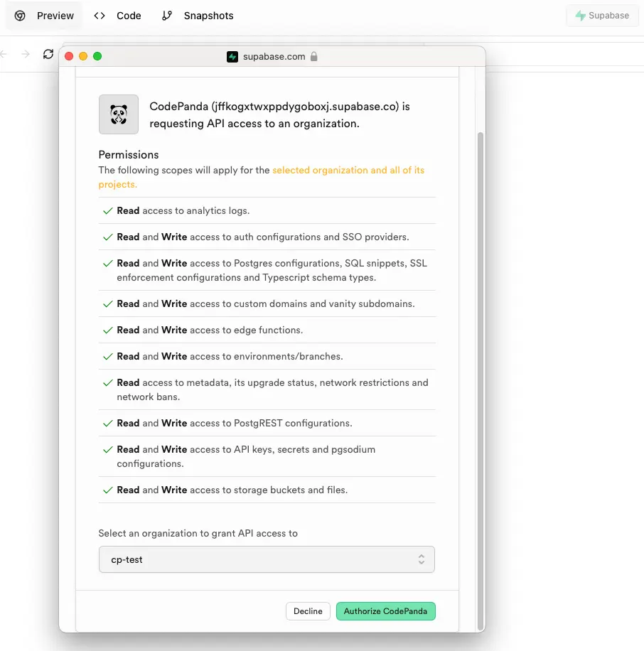The width and height of the screenshot is (644, 651).
Task: Click the checkmark beside storage buckets permission
Action: 106,490
